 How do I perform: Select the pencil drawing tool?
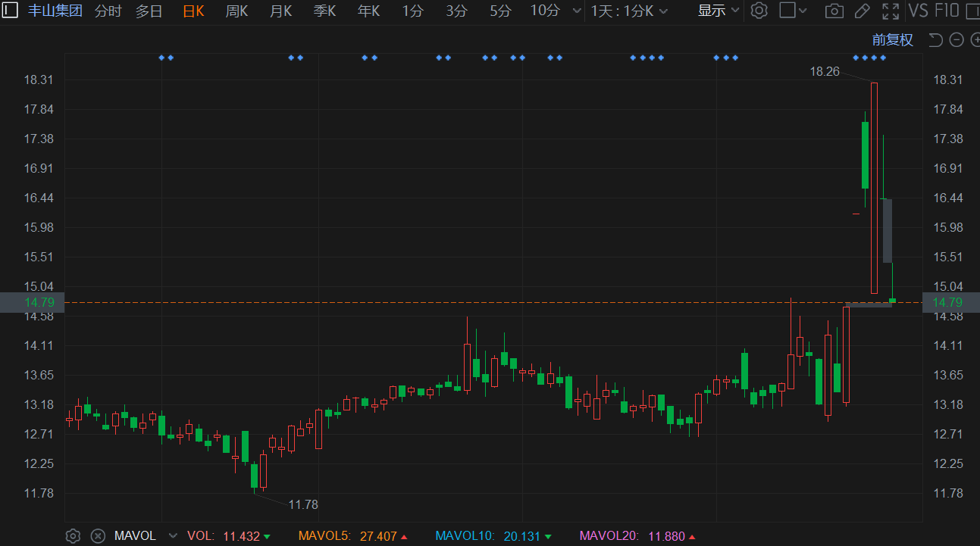862,11
